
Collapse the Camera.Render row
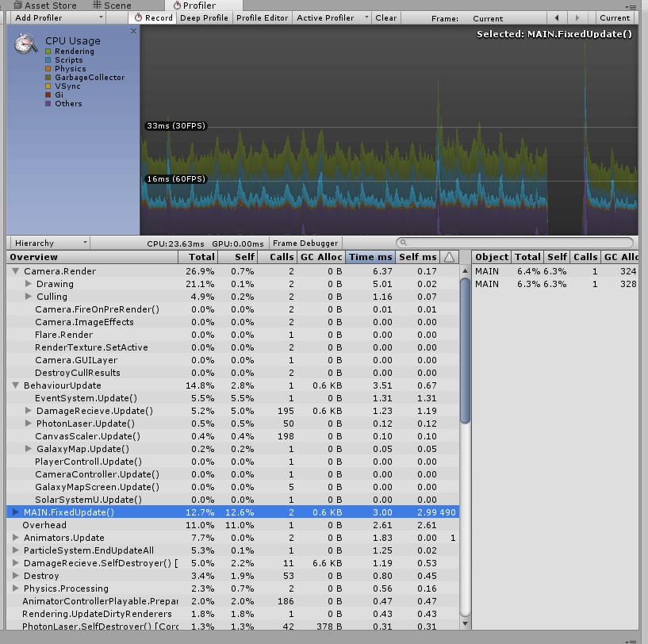click(x=16, y=271)
